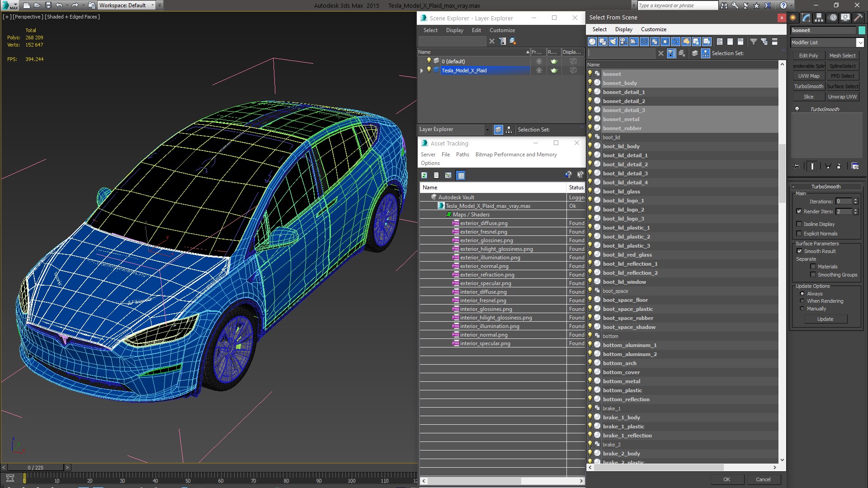Image resolution: width=868 pixels, height=488 pixels.
Task: Click the OK button in Select From Scene
Action: coord(726,479)
